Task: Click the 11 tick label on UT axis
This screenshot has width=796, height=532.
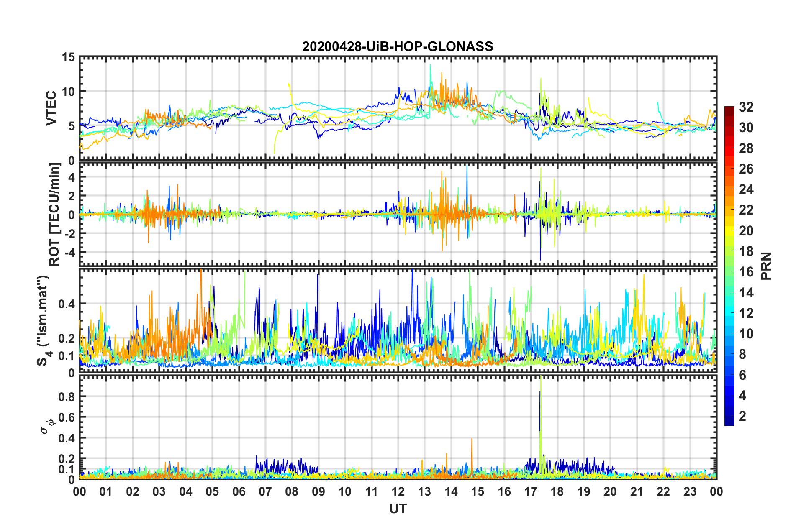Action: click(x=372, y=492)
